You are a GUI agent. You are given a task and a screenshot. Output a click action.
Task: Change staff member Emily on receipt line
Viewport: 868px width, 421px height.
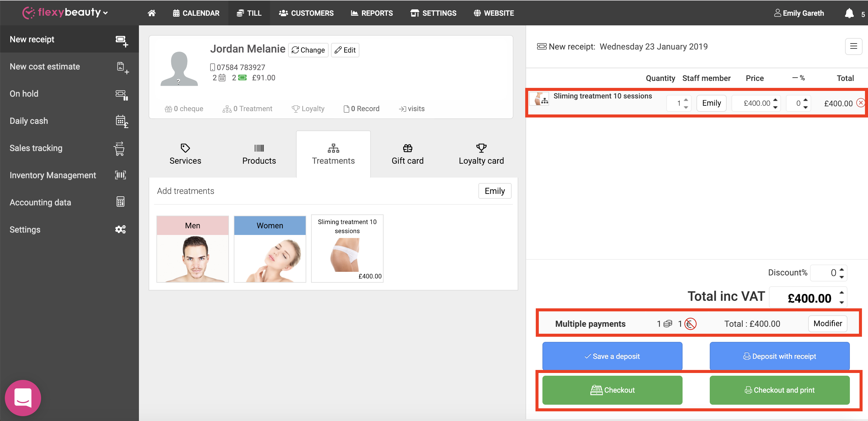(x=711, y=103)
